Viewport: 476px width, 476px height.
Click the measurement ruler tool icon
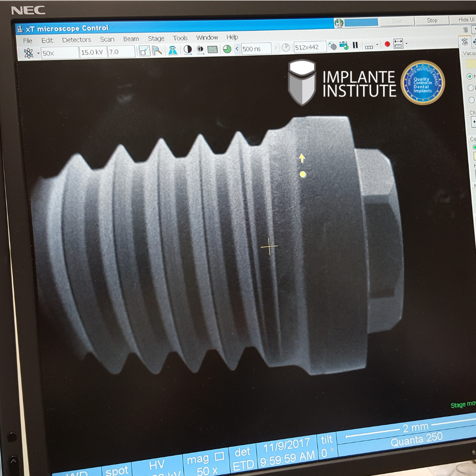(x=398, y=44)
